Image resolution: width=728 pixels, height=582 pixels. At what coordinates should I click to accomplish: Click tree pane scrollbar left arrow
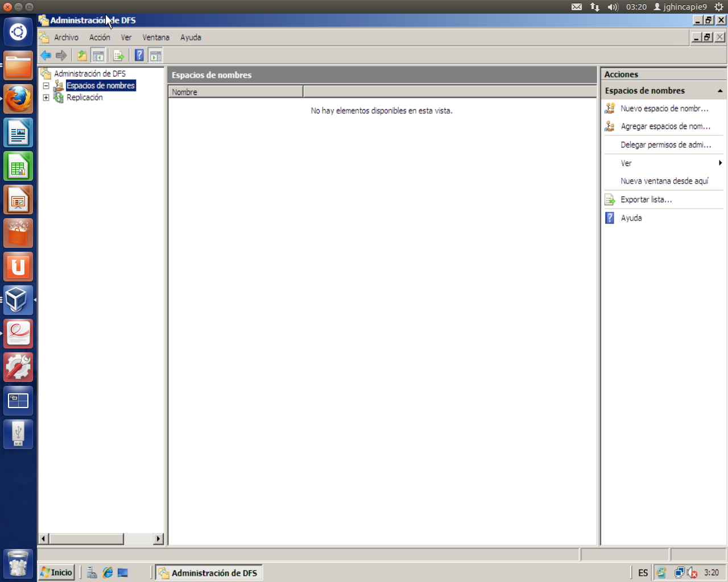(44, 539)
